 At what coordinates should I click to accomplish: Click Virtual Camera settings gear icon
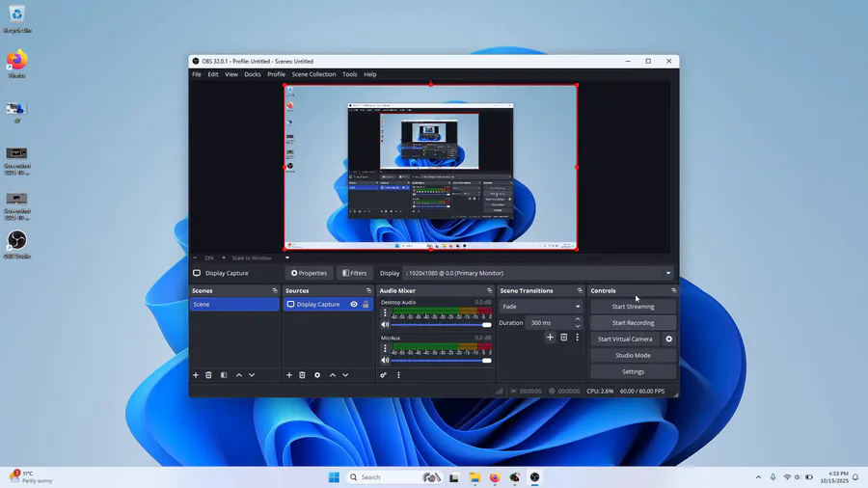point(669,339)
